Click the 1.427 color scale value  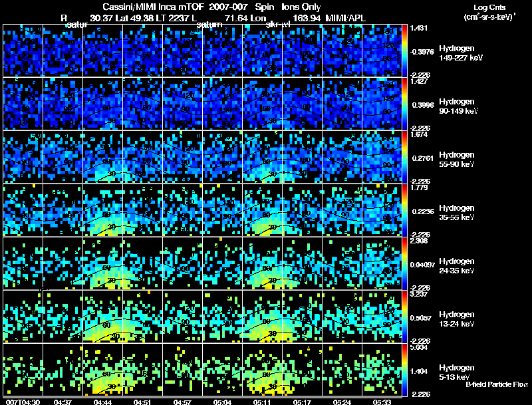point(419,81)
